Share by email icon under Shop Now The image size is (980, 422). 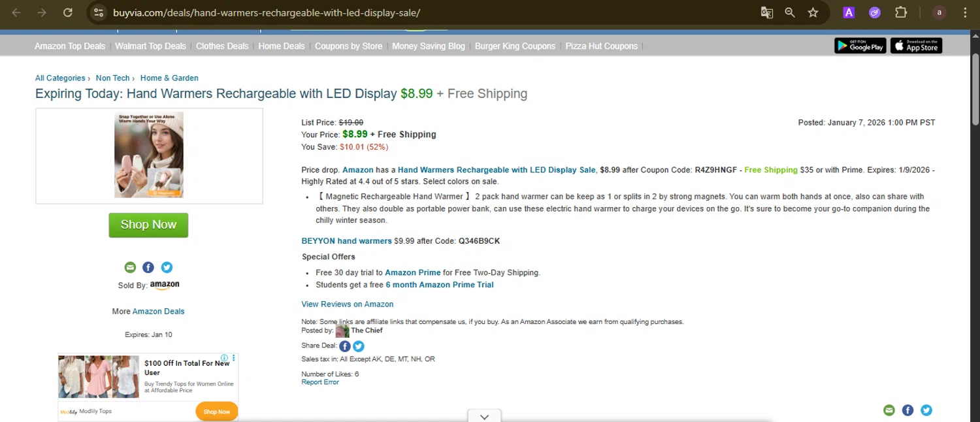point(130,267)
